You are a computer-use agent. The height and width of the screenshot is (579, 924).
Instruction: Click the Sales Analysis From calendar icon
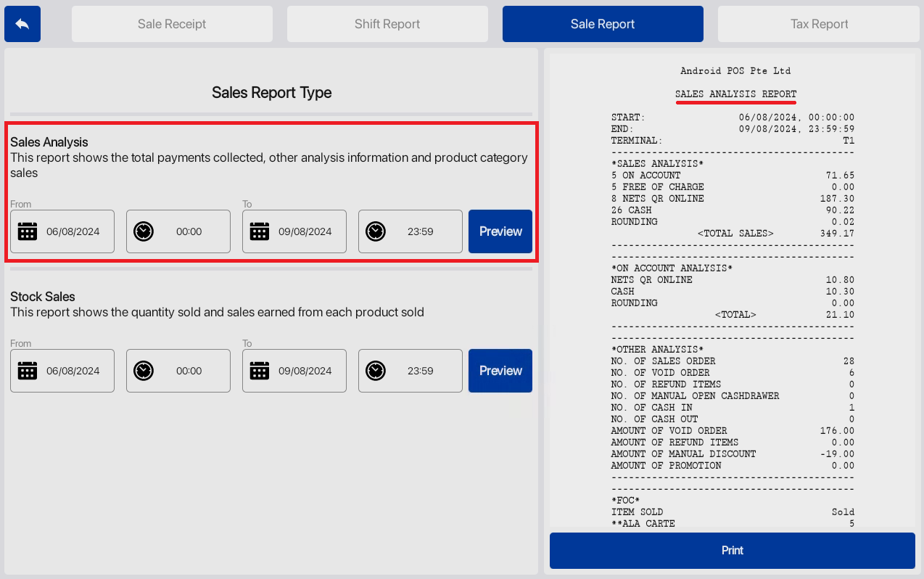tap(28, 231)
